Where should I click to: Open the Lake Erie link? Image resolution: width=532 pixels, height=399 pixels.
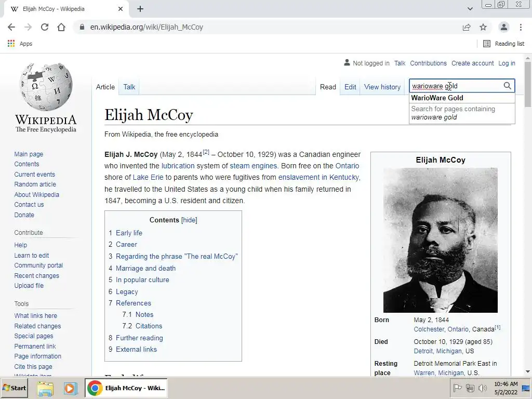pyautogui.click(x=148, y=177)
